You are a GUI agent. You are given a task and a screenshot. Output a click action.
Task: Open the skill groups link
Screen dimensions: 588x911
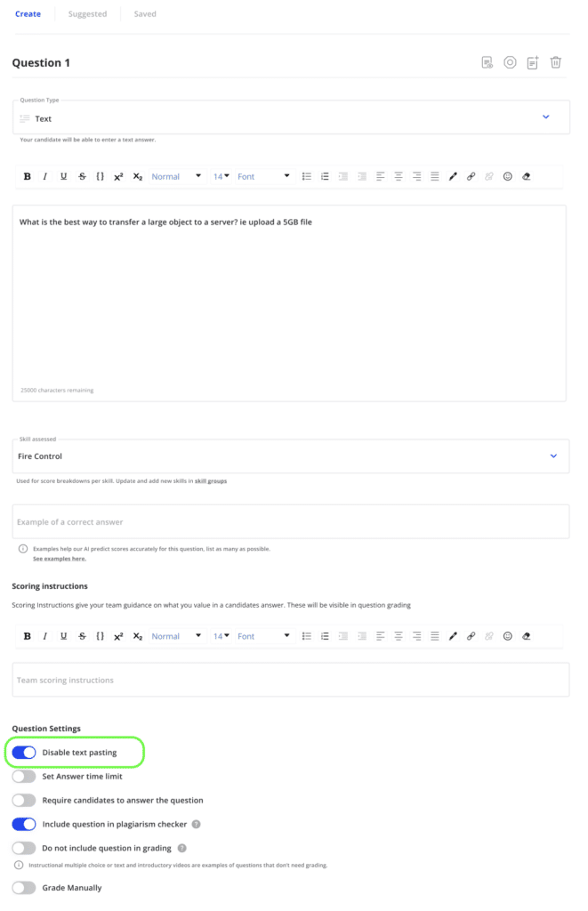click(x=210, y=481)
